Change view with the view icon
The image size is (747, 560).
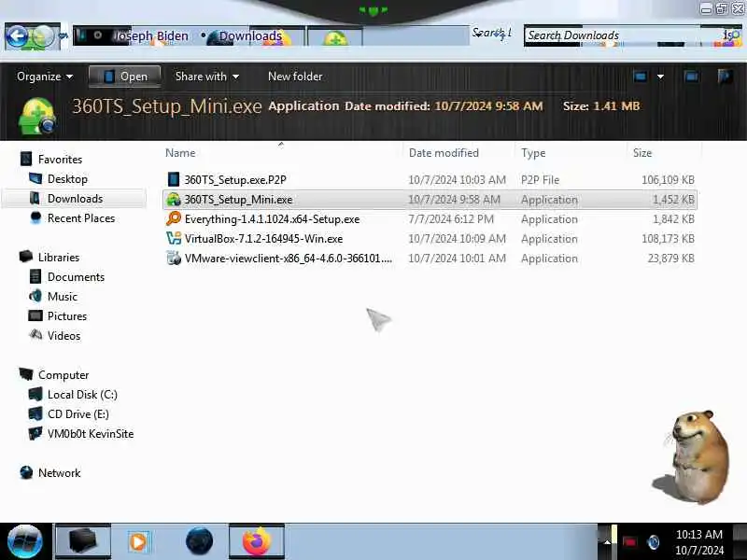coord(640,77)
